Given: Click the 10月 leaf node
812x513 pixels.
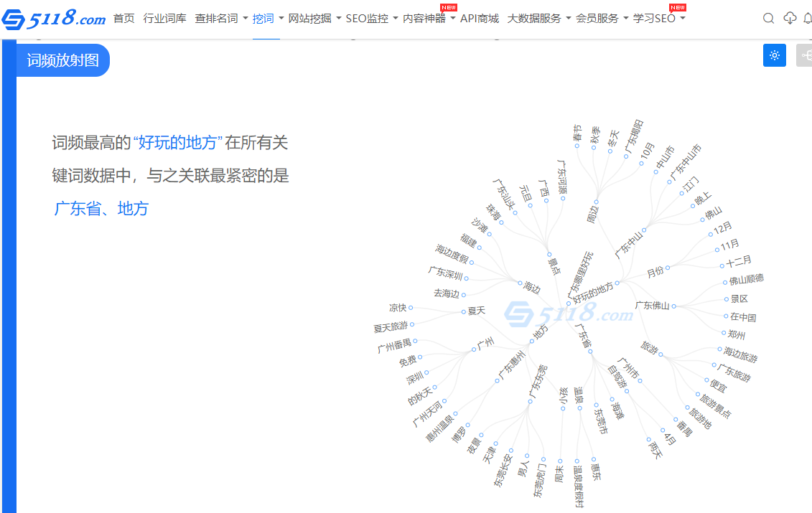Looking at the screenshot, I should coord(648,151).
